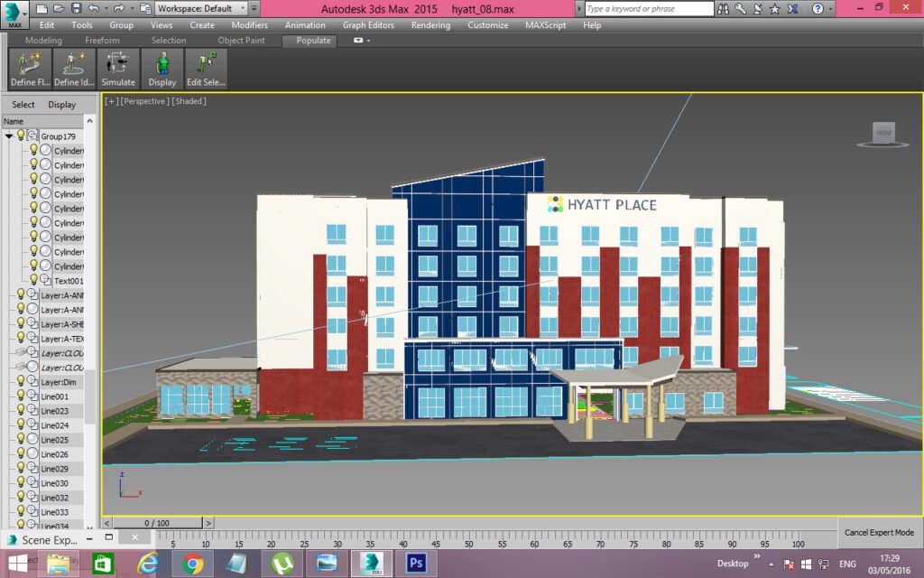Start the Simulate populate tool
The width and height of the screenshot is (924, 578).
[x=118, y=69]
